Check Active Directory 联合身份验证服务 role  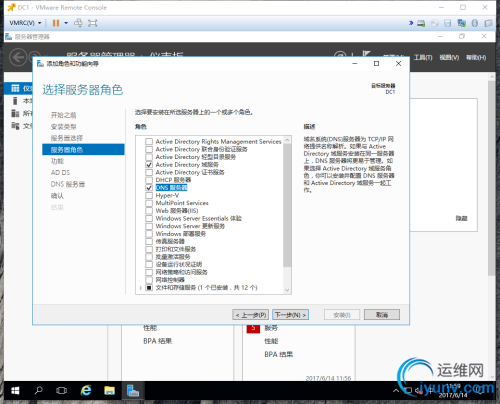[149, 149]
